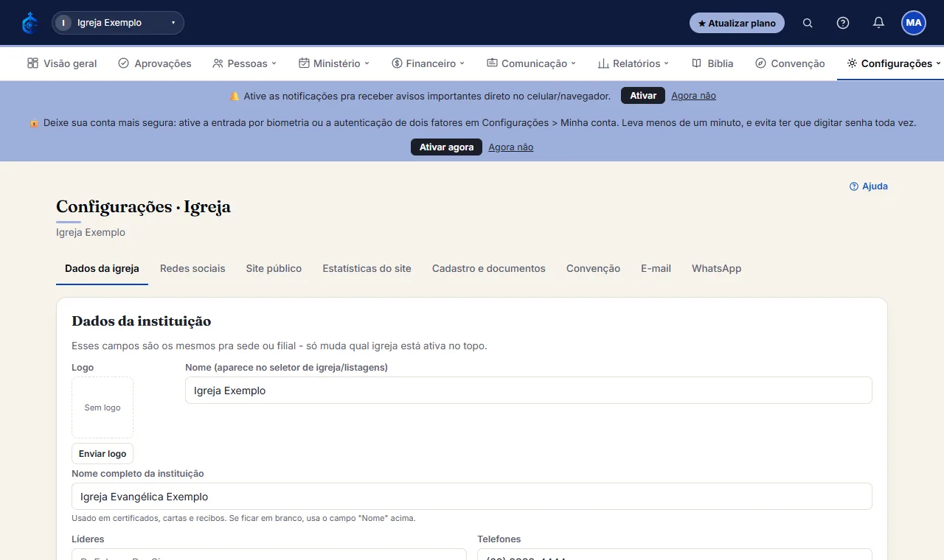Viewport: 944px width, 560px height.
Task: Click the Aprovações check-circle icon
Action: [x=123, y=63]
